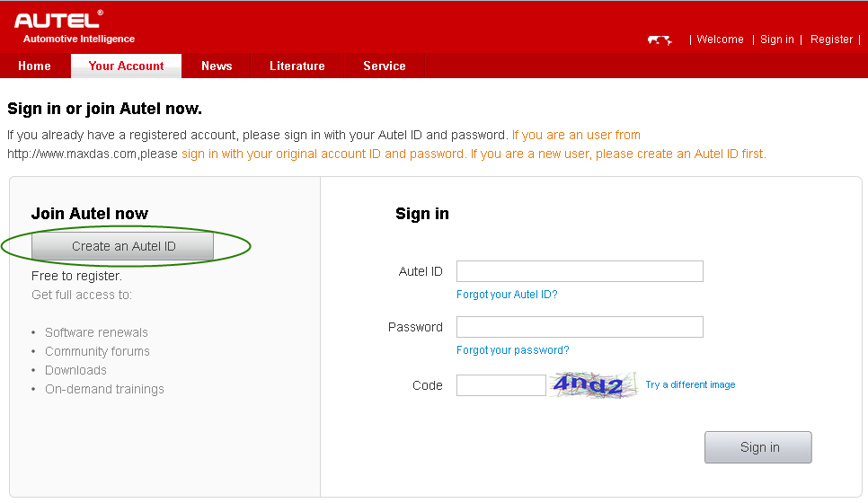Click Try a different image link
868x503 pixels.
690,384
